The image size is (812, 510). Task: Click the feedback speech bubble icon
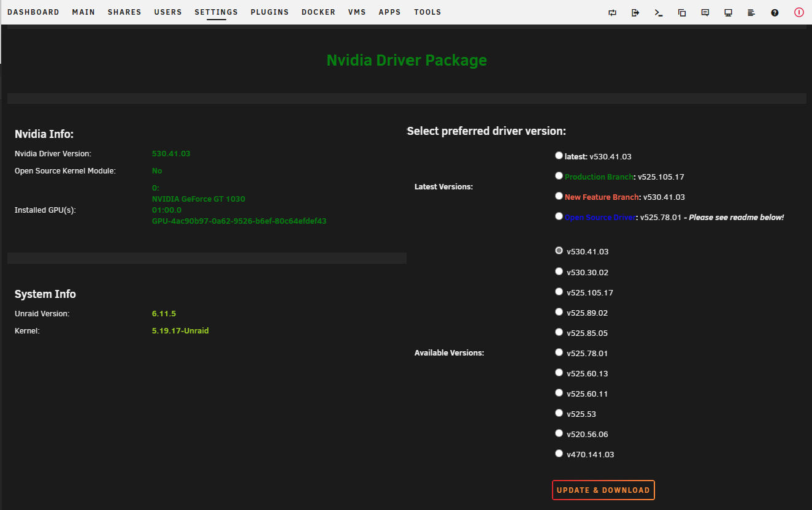tap(705, 12)
